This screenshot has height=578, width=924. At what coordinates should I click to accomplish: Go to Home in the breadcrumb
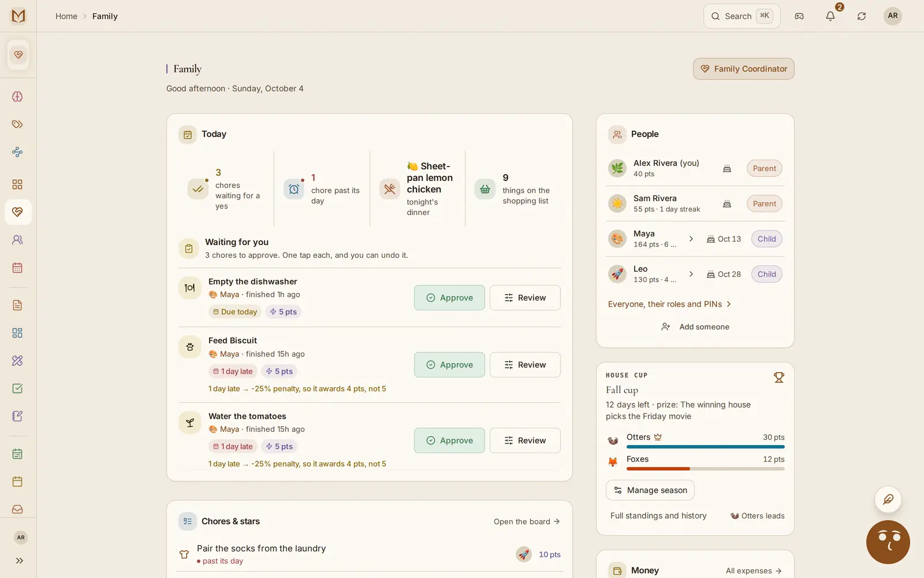coord(66,16)
